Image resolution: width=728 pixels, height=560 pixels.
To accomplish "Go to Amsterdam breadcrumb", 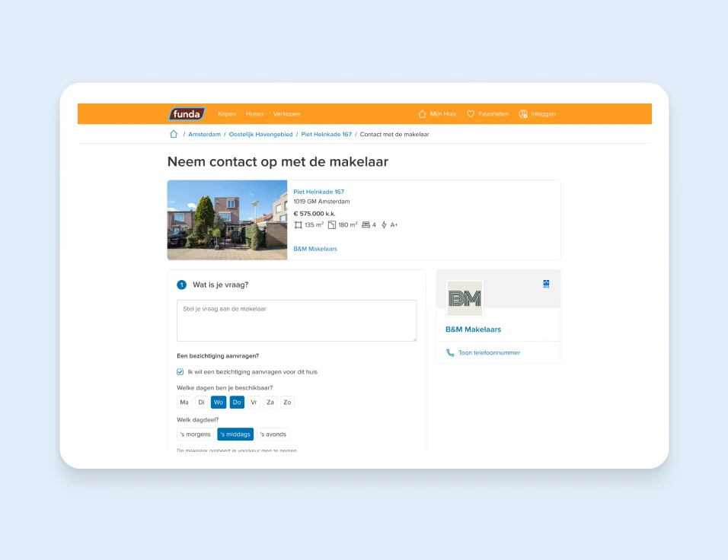I will (204, 135).
